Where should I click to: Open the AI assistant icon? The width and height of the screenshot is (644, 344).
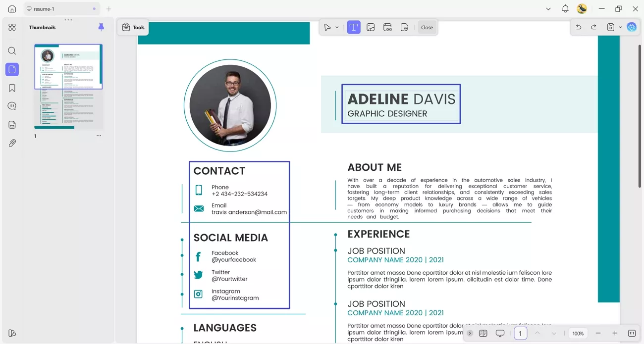tap(632, 27)
